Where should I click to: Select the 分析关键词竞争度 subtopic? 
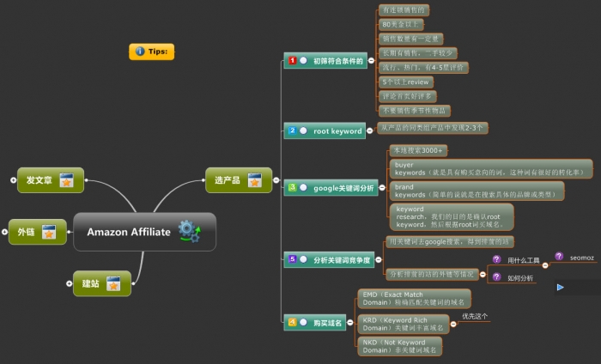coord(329,259)
